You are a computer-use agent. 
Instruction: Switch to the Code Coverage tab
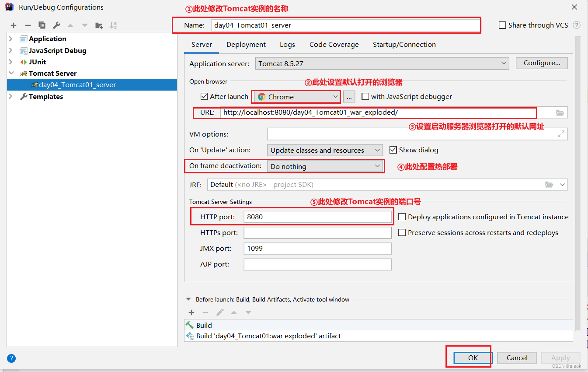(x=334, y=44)
